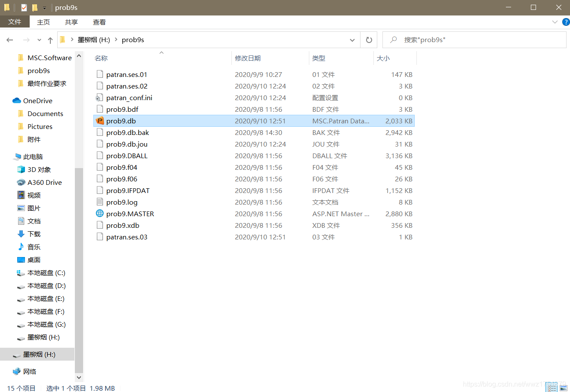Open the 查看 ribbon tab

[99, 22]
